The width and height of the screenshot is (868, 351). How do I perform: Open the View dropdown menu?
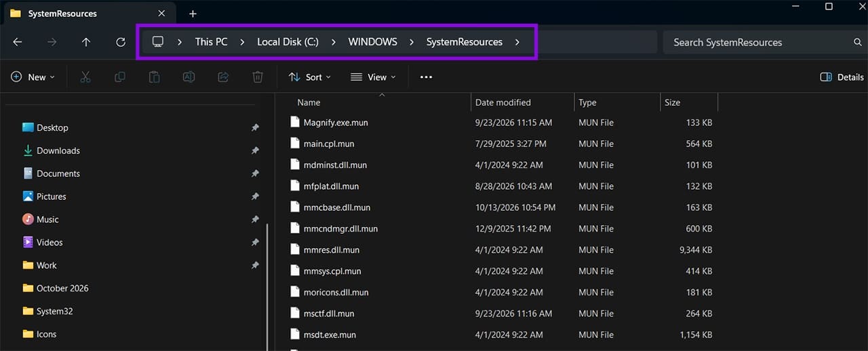pos(373,77)
